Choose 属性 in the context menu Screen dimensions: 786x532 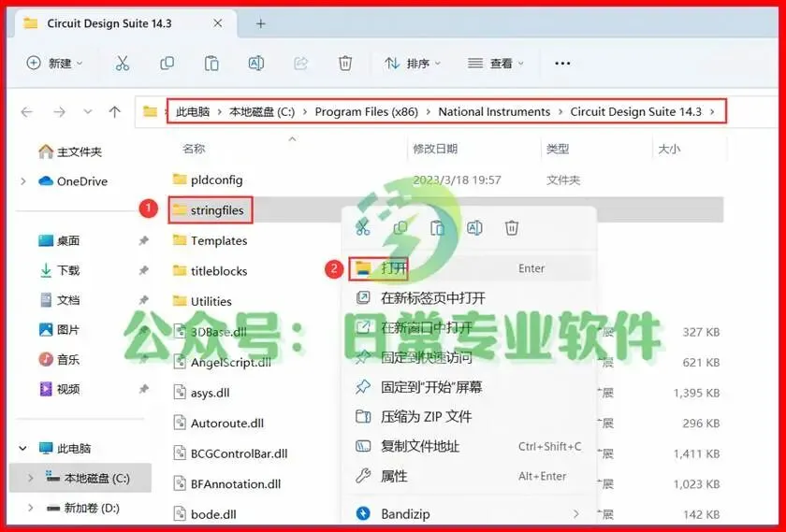(x=470, y=476)
